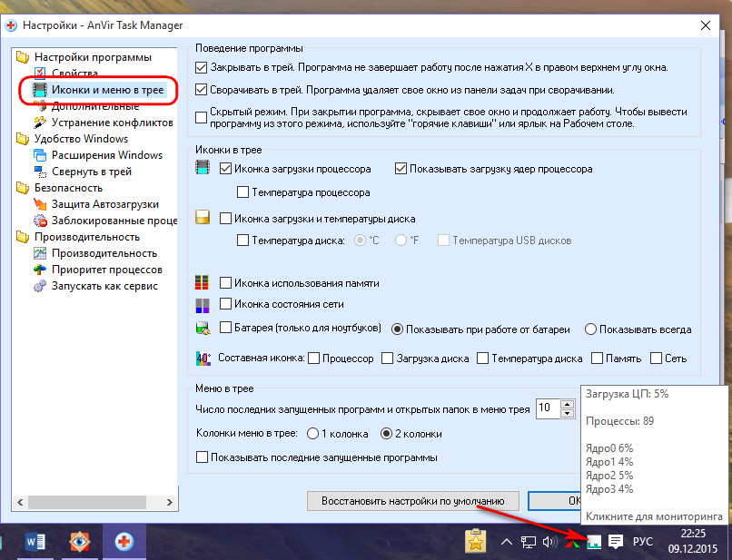Image resolution: width=732 pixels, height=560 pixels.
Task: Select 1 колонка radio button
Action: [x=312, y=434]
